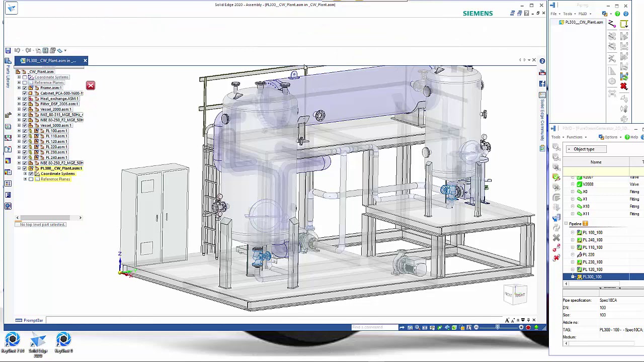Screen dimensions: 644x362
Task: Open Options dropdown in P&ID window
Action: pyautogui.click(x=611, y=137)
